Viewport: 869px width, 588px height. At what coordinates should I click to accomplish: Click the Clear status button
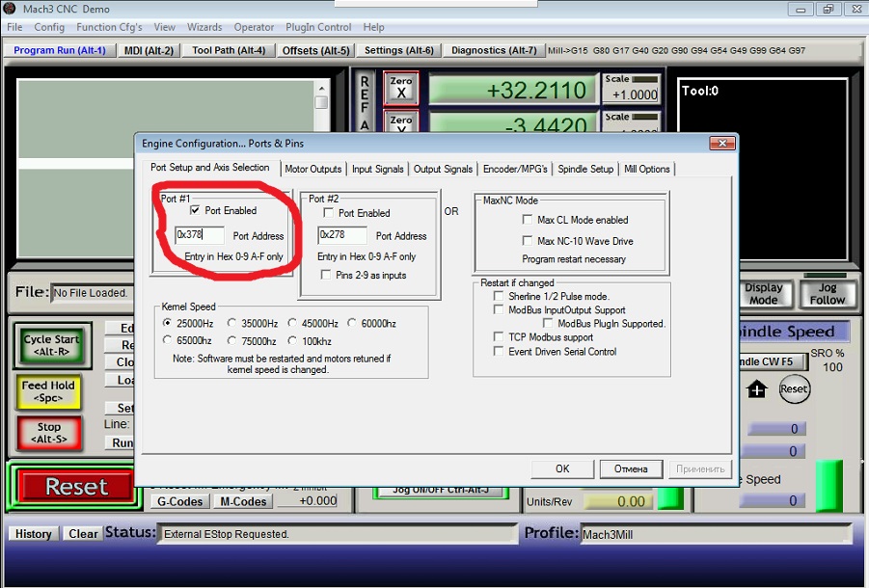click(x=83, y=534)
